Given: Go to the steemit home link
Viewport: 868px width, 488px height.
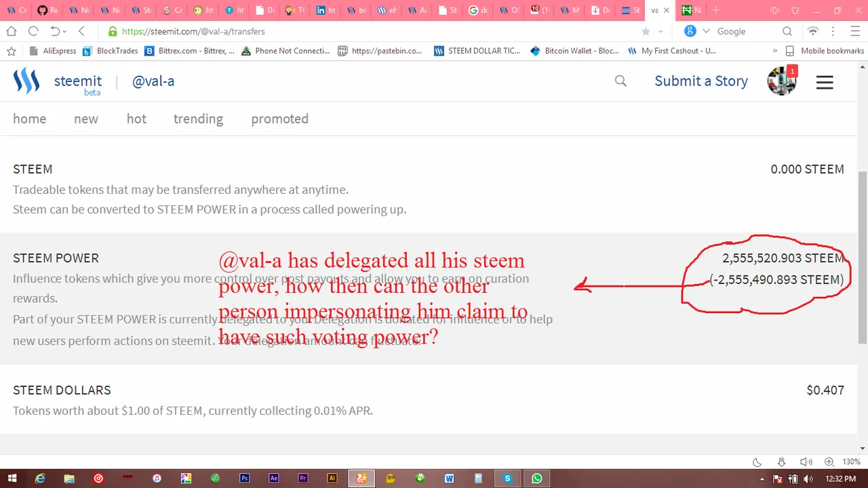Looking at the screenshot, I should point(30,119).
